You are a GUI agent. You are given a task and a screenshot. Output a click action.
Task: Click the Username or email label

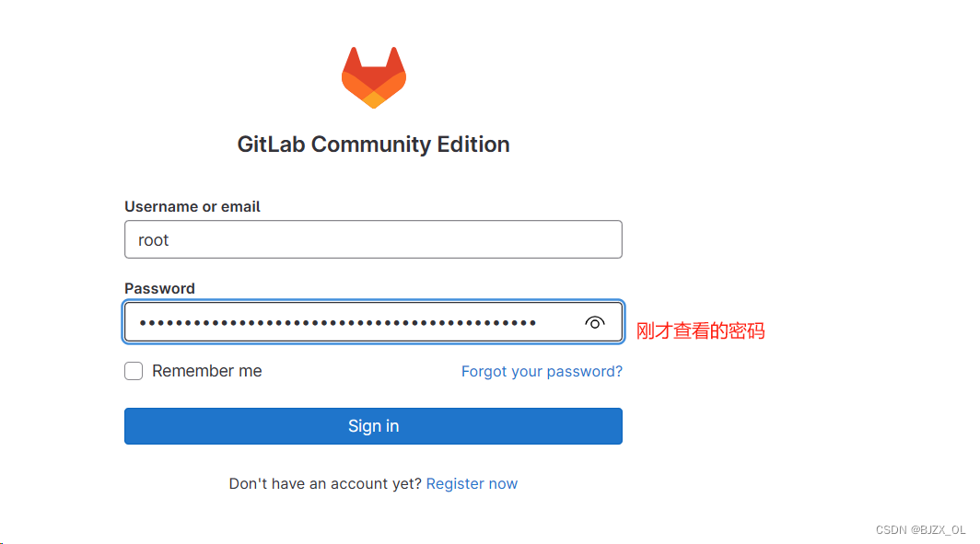pyautogui.click(x=192, y=207)
